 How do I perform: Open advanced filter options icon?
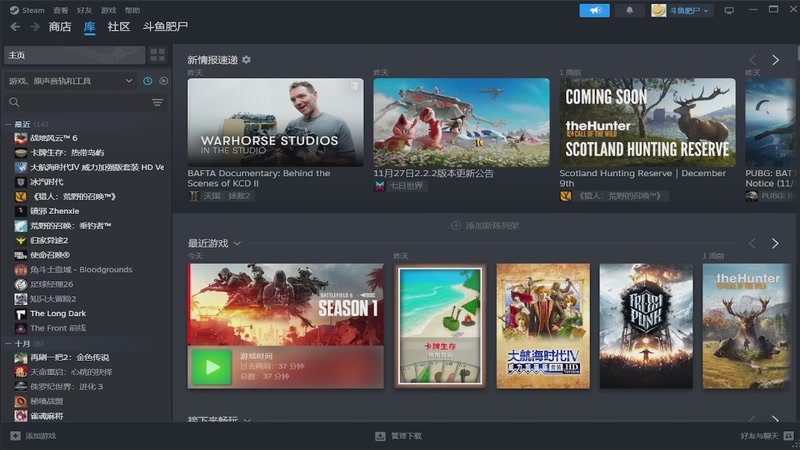click(158, 103)
